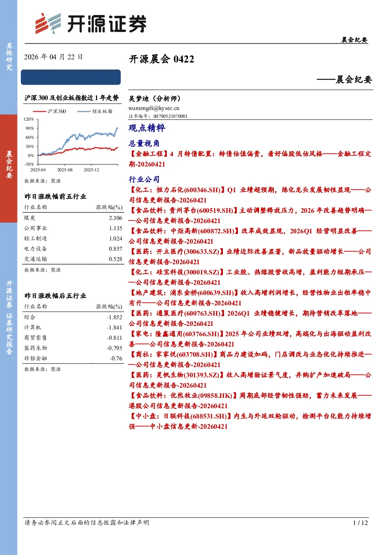Open the 恒力石化(600346.SH) report link
The image size is (392, 555).
250,195
